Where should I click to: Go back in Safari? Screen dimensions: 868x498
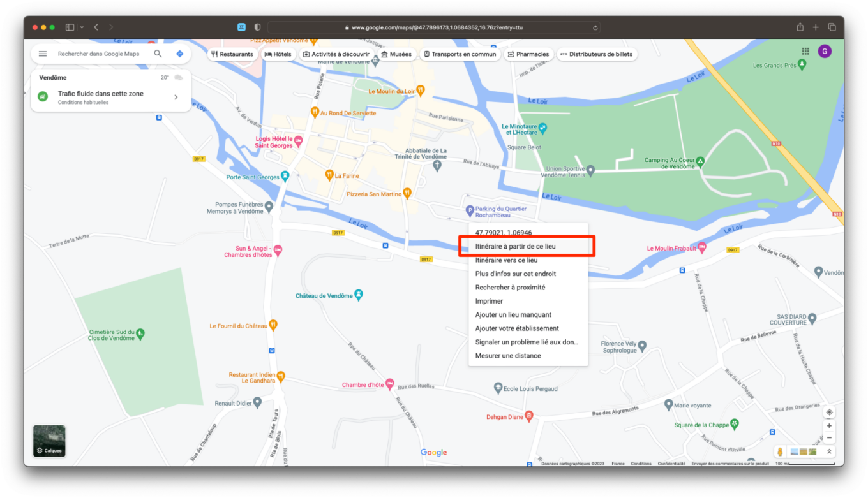96,27
